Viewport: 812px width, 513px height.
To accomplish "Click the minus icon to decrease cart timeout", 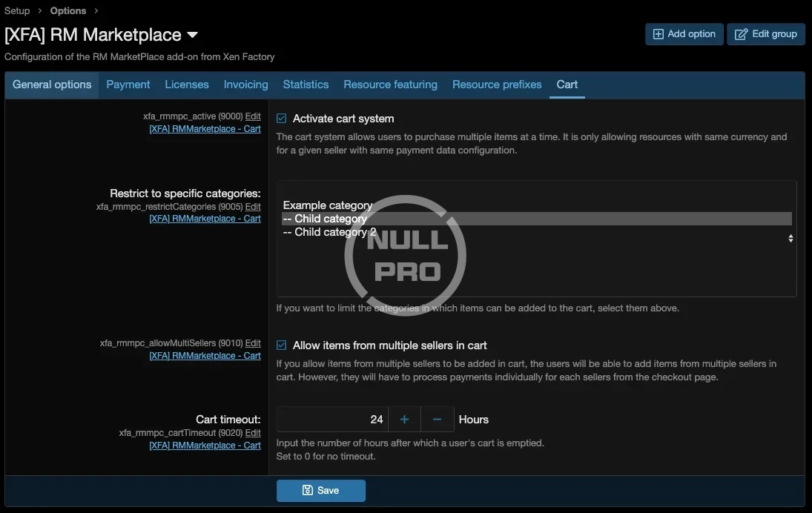I will (x=437, y=420).
